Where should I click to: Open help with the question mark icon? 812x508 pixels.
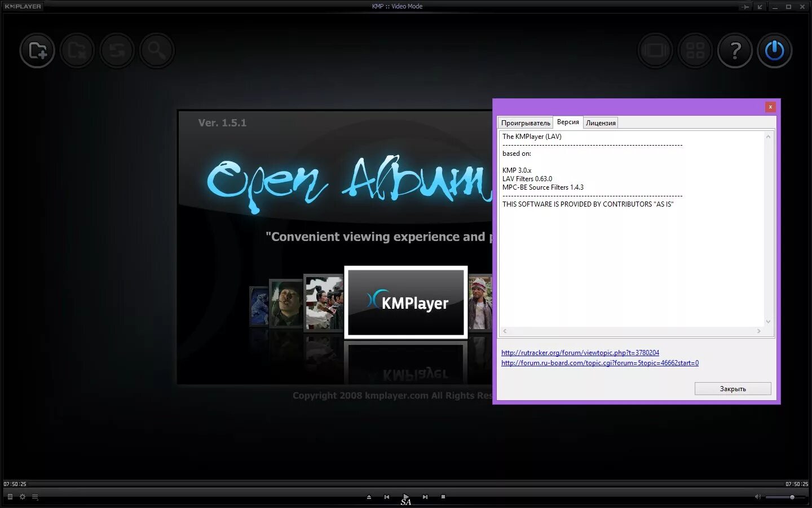point(735,51)
